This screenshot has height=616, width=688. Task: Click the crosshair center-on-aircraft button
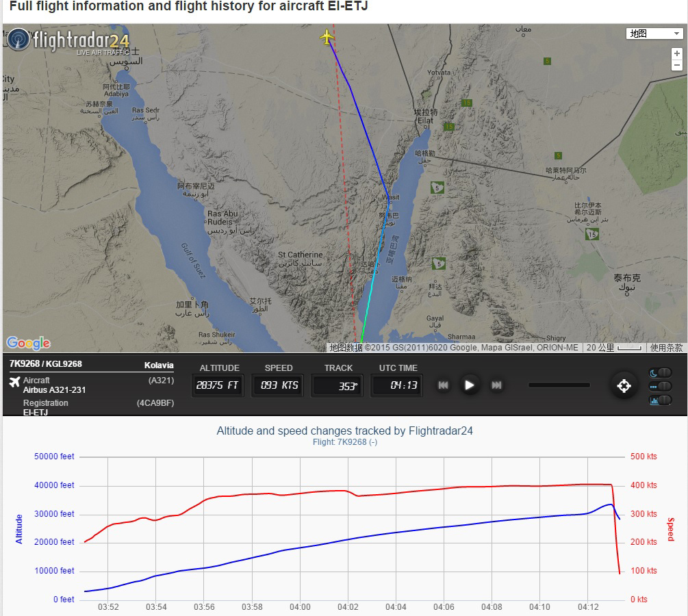click(624, 385)
